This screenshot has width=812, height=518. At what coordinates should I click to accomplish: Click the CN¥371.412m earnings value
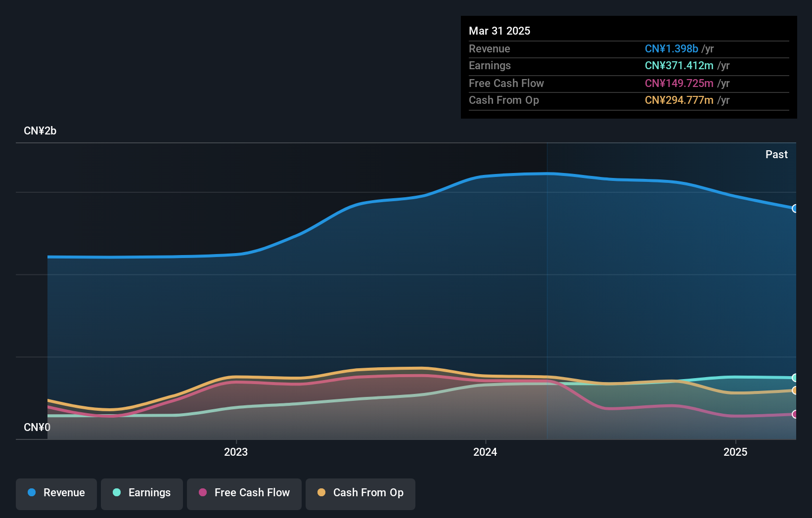click(x=679, y=65)
